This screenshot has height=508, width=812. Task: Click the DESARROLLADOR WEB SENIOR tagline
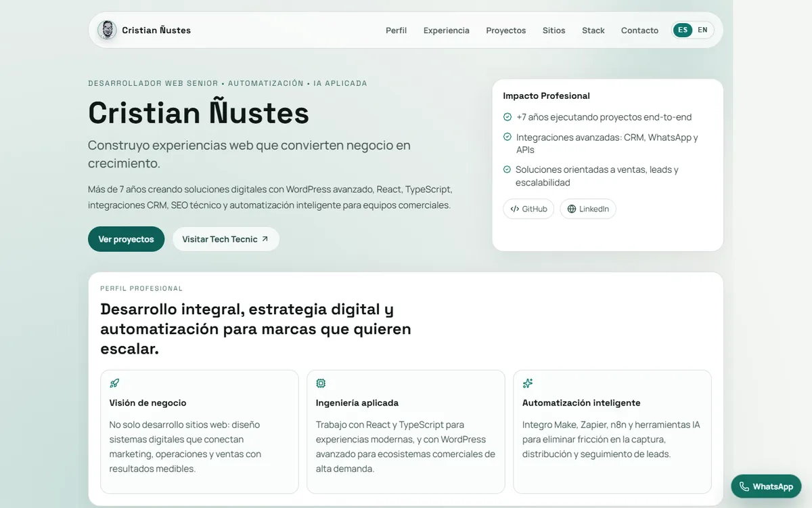(x=227, y=83)
